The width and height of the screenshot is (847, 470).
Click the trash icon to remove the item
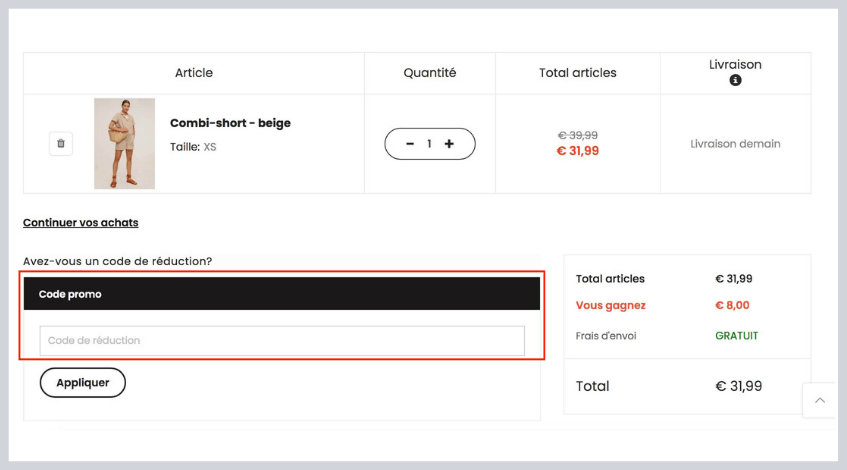[61, 144]
